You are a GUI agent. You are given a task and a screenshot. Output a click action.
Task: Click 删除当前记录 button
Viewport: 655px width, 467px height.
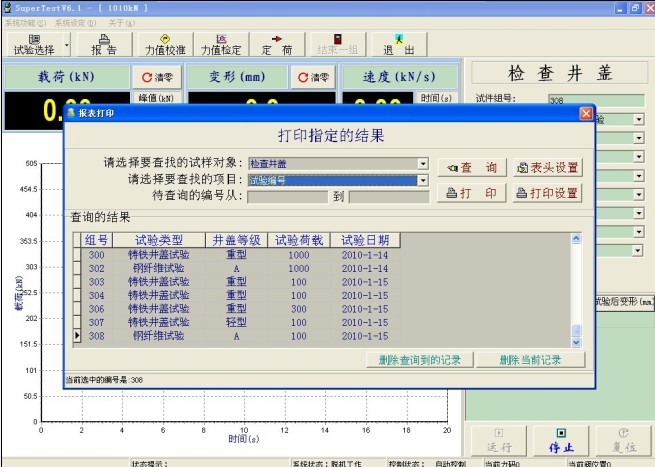coord(530,360)
